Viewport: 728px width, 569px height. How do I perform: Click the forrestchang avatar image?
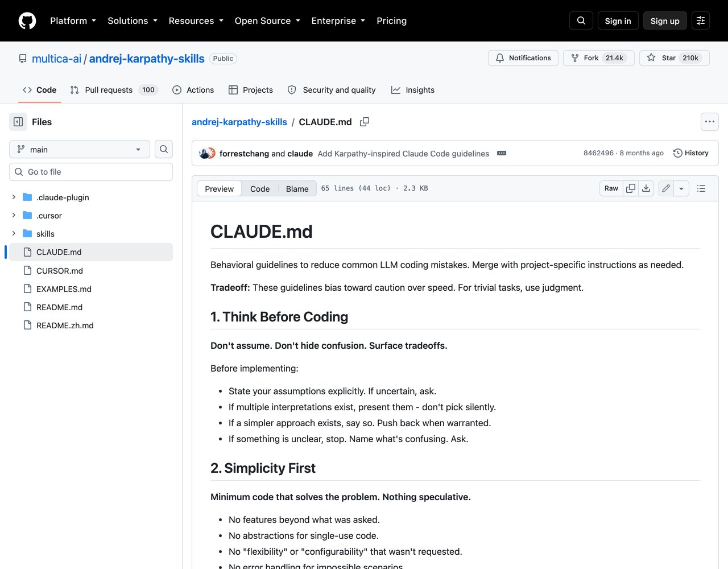[204, 153]
